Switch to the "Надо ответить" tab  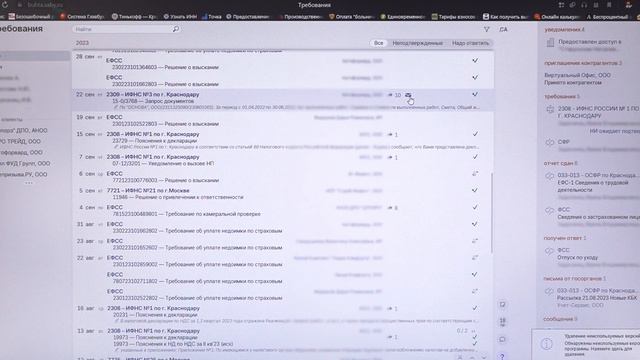click(x=470, y=43)
